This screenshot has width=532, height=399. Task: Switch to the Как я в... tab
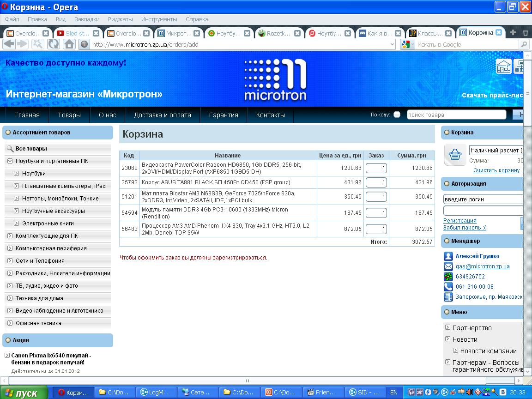click(x=380, y=33)
